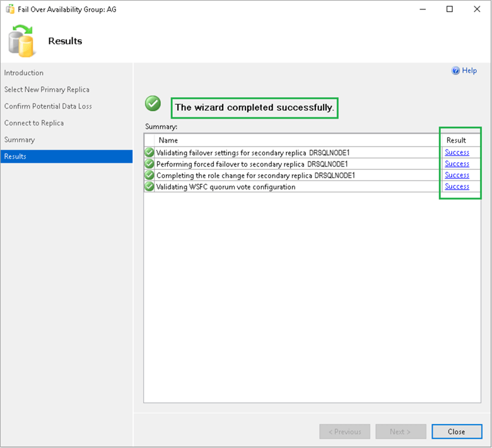Image resolution: width=492 pixels, height=448 pixels.
Task: Click the Name column header
Action: [x=168, y=140]
